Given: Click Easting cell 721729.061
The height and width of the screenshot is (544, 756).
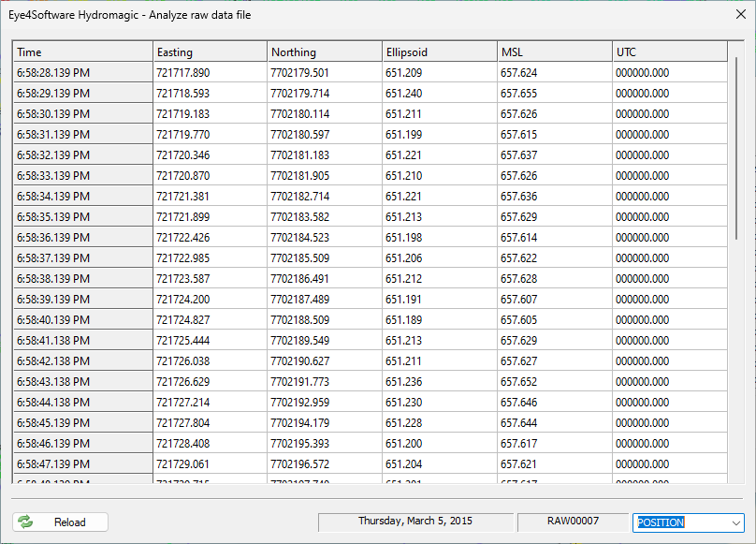Looking at the screenshot, I should [210, 463].
